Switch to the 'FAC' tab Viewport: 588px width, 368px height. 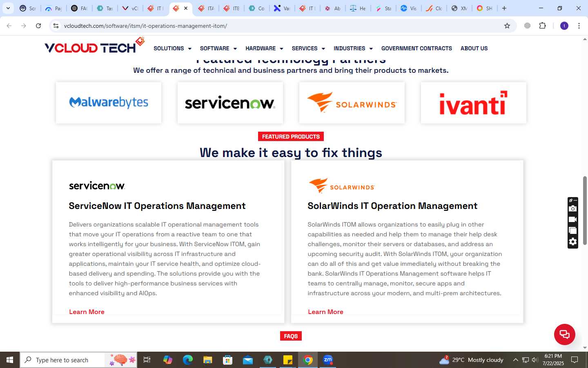[x=79, y=8]
